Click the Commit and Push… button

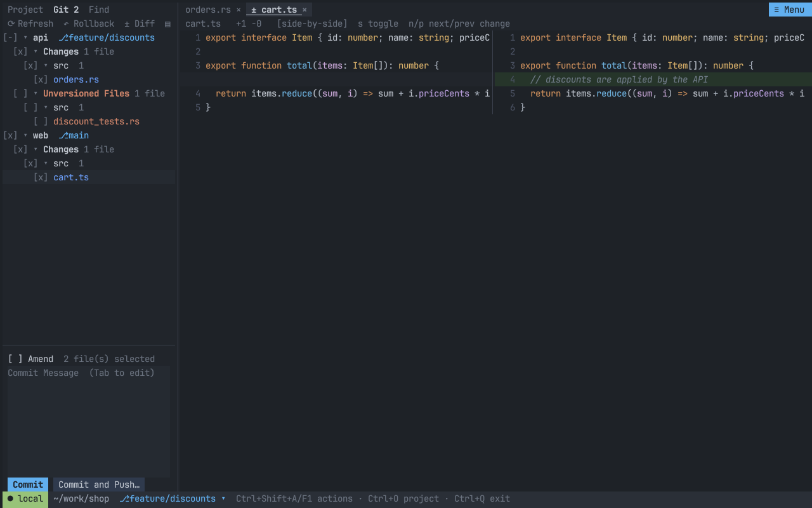(99, 485)
